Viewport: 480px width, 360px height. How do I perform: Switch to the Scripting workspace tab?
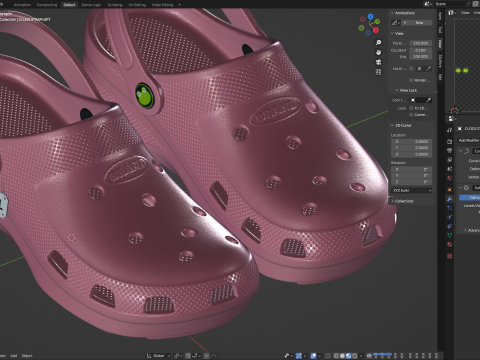(115, 5)
